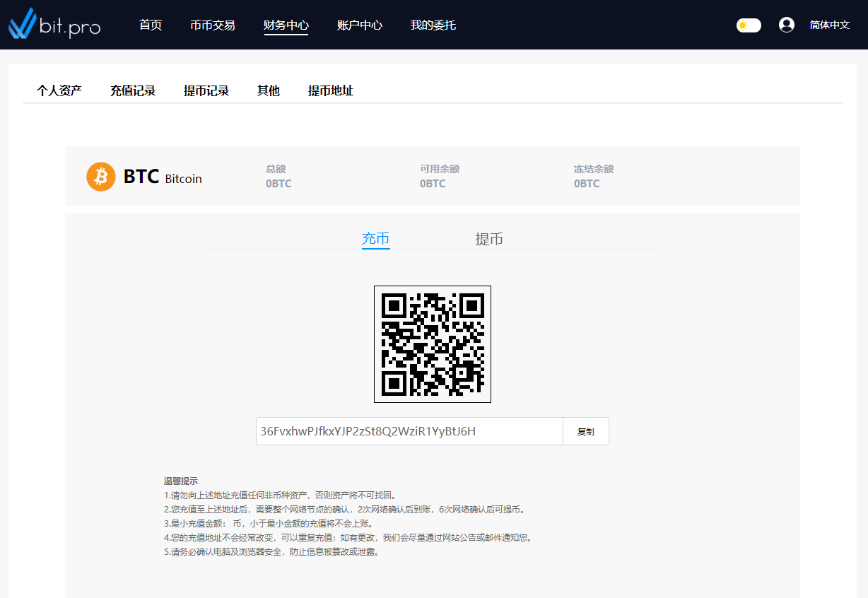Open the user account avatar icon
The width and height of the screenshot is (868, 598).
coord(787,25)
